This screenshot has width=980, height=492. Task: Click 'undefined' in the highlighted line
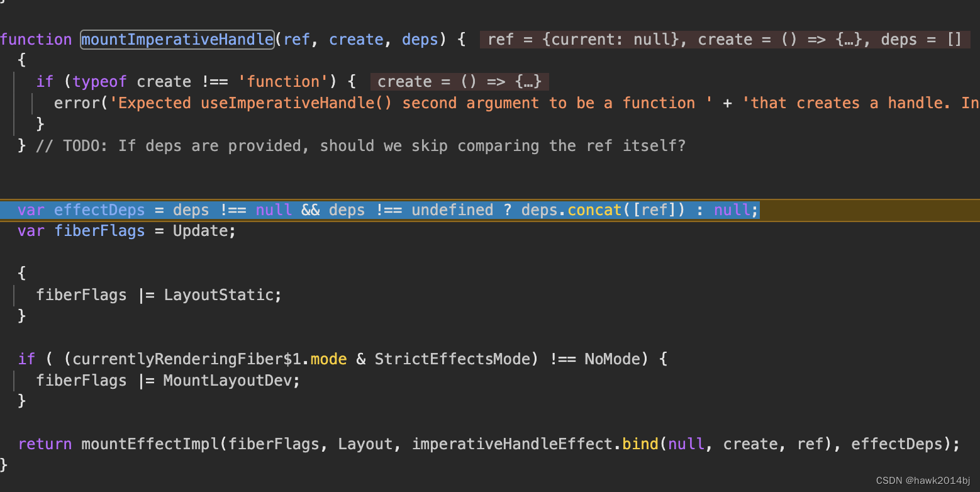click(x=452, y=210)
